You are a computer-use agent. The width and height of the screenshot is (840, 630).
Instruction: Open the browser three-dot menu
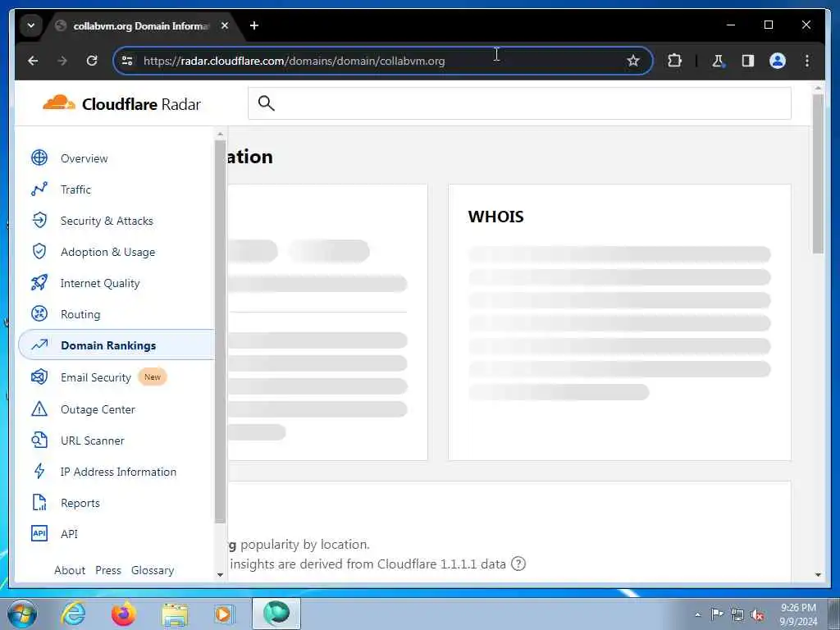point(807,61)
